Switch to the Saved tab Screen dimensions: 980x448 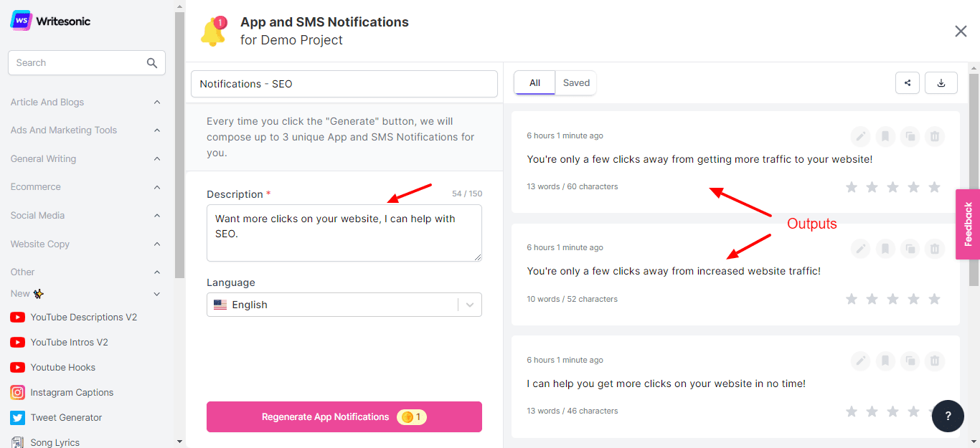pos(576,83)
